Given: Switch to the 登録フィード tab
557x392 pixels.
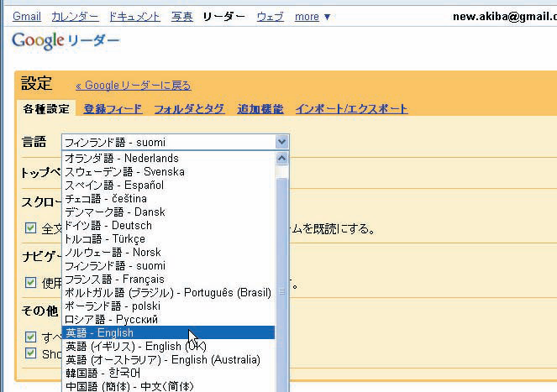Looking at the screenshot, I should point(113,108).
